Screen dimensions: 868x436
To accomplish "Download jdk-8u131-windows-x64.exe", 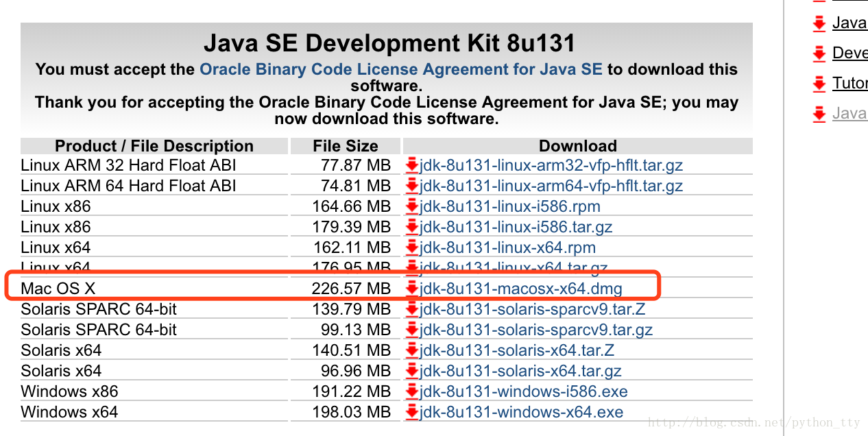I will [x=522, y=412].
